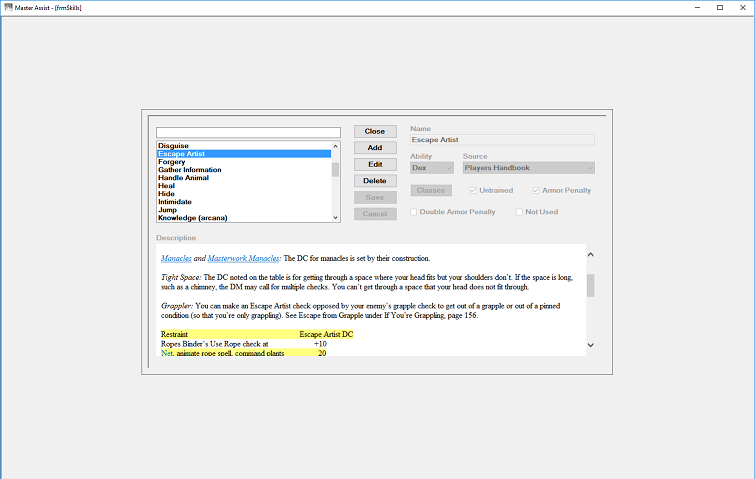Click the Classes button
This screenshot has width=755, height=479.
(x=431, y=190)
